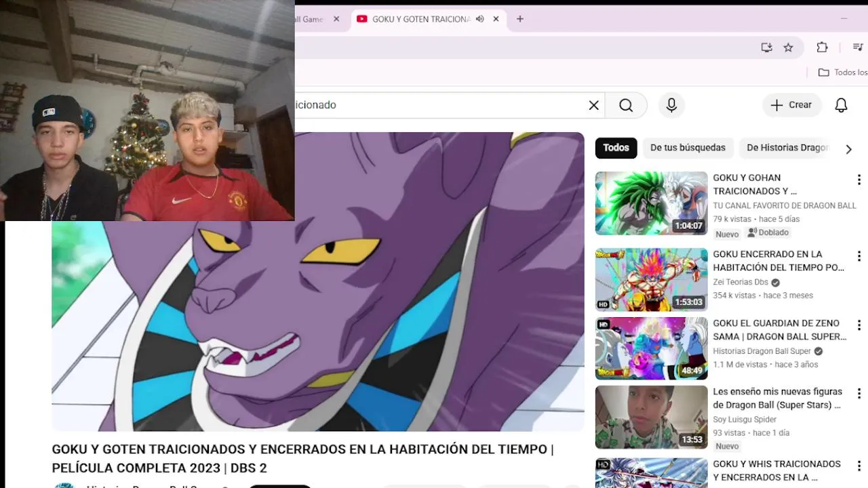Open GOKU Y GOHAN TRAICIONADOS title link
This screenshot has width=868, height=488.
click(x=755, y=184)
